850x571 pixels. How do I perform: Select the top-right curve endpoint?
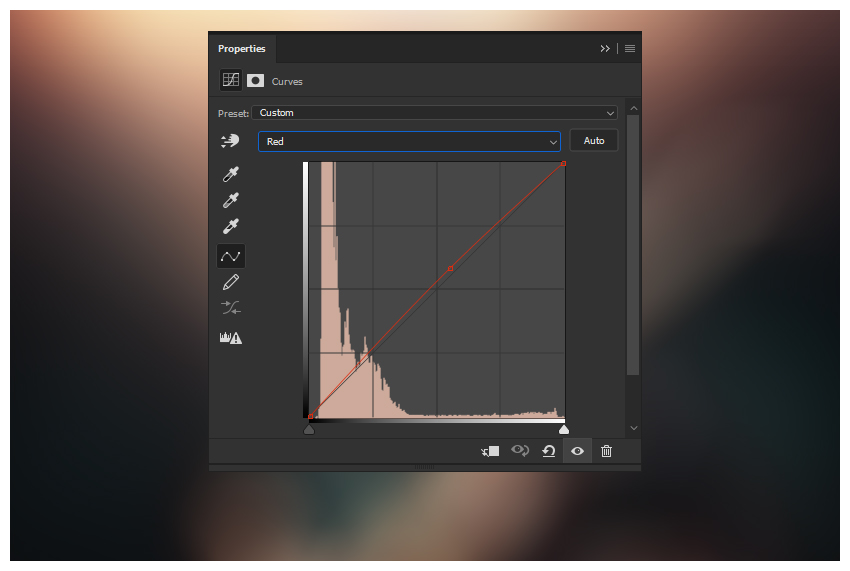click(x=564, y=163)
